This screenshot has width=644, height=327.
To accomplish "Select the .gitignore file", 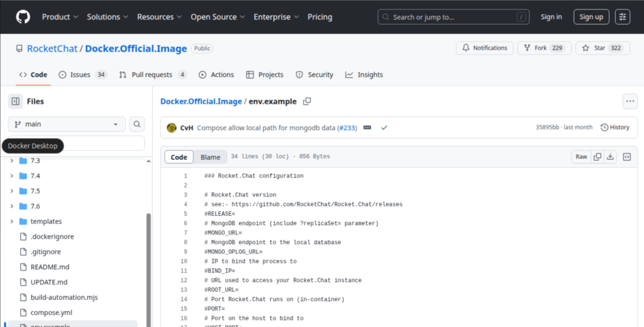I will [x=45, y=252].
